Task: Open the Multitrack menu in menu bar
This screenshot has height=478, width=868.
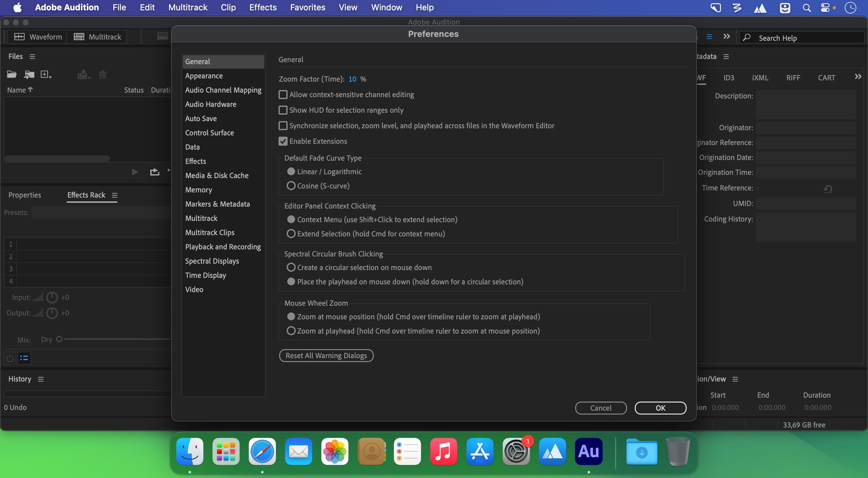Action: coord(188,7)
